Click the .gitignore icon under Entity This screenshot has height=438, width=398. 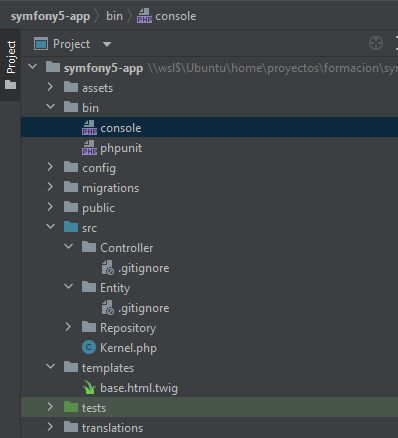108,308
